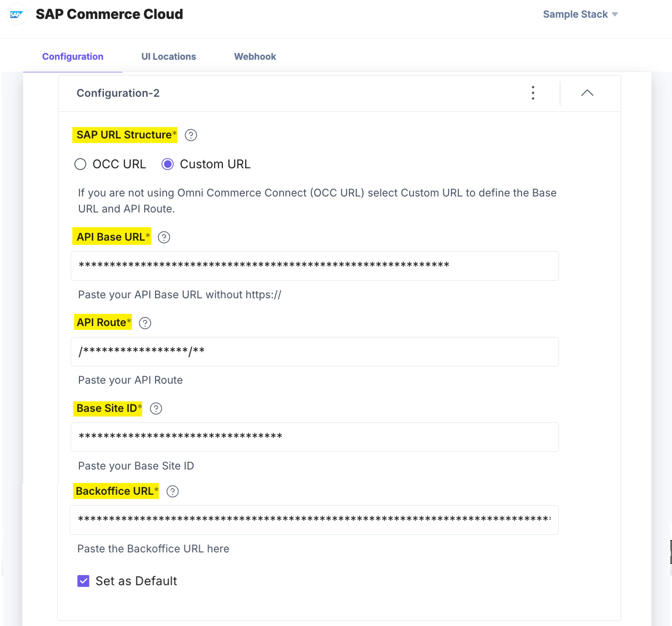
Task: Open the Sample Stack dropdown
Action: 580,14
